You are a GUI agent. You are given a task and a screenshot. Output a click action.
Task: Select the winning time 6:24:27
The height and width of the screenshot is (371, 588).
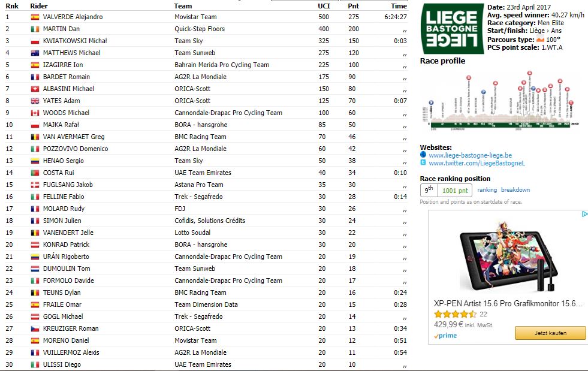click(396, 17)
